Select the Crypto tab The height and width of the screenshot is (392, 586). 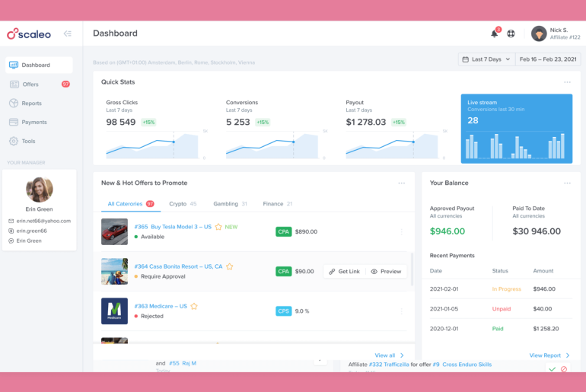(x=183, y=204)
